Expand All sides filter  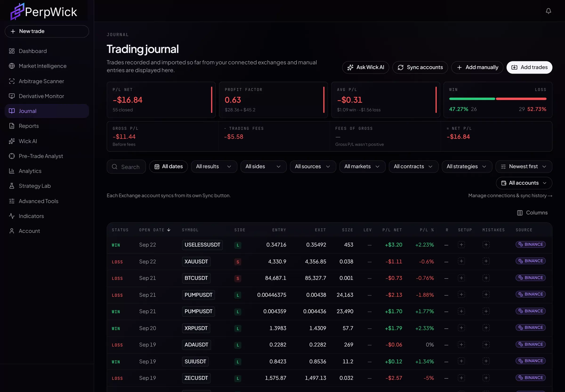click(x=263, y=166)
